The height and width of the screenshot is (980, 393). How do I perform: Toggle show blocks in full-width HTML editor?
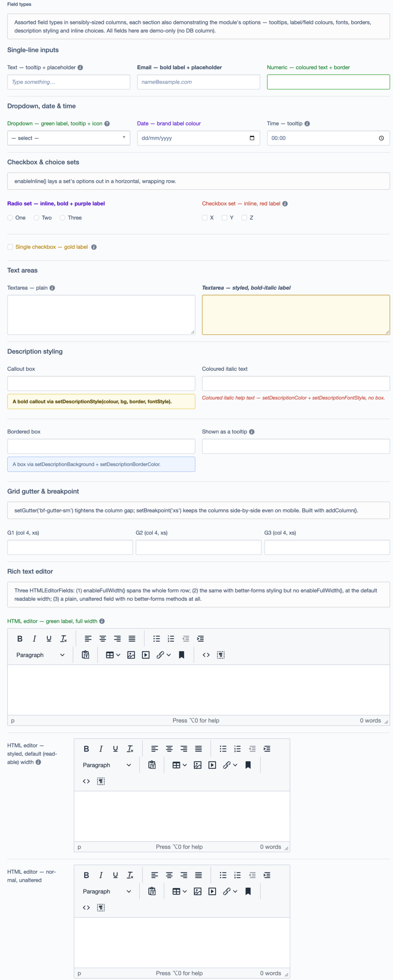tap(220, 655)
